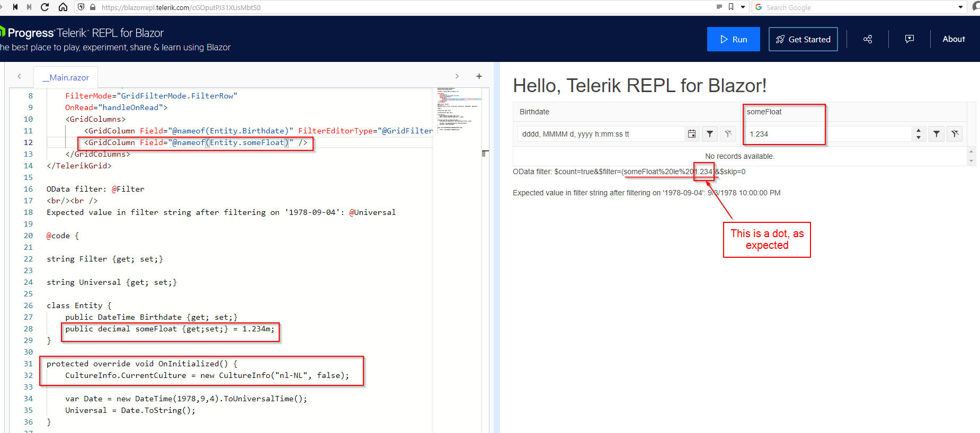Click the browser rewind (first page) icon
This screenshot has height=433, width=980.
(15, 7)
